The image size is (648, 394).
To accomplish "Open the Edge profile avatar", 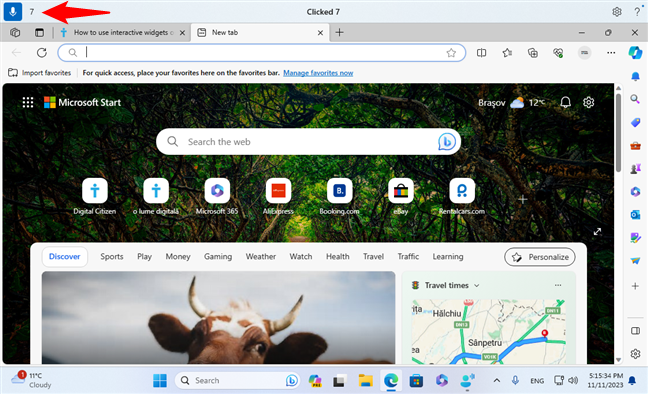I will 584,53.
